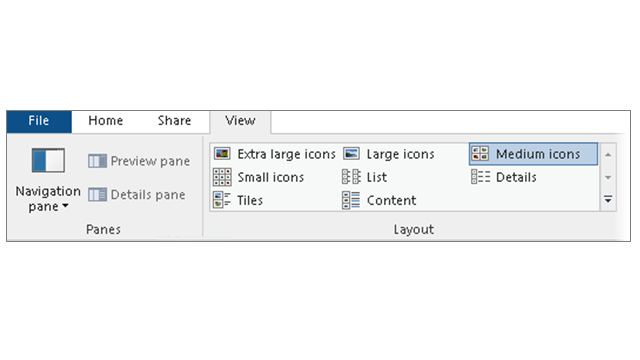Open the Navigation pane dropdown arrow
The image size is (640, 360).
tap(65, 206)
